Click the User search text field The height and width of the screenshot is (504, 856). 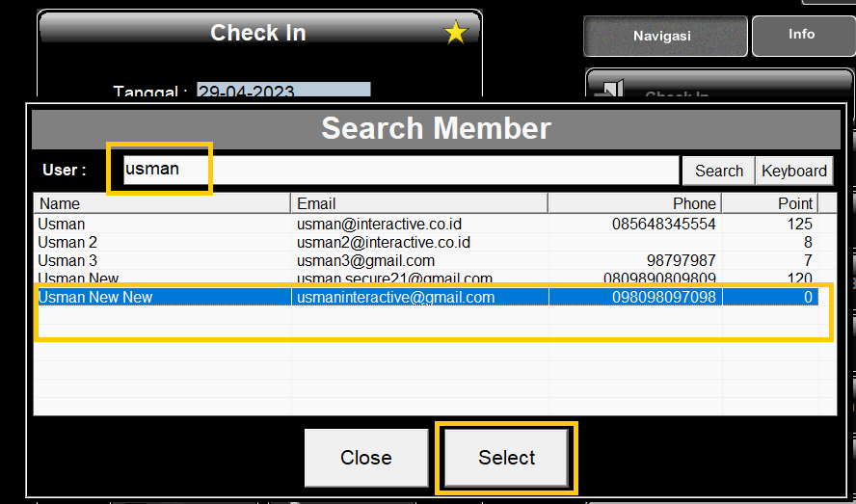tap(400, 170)
